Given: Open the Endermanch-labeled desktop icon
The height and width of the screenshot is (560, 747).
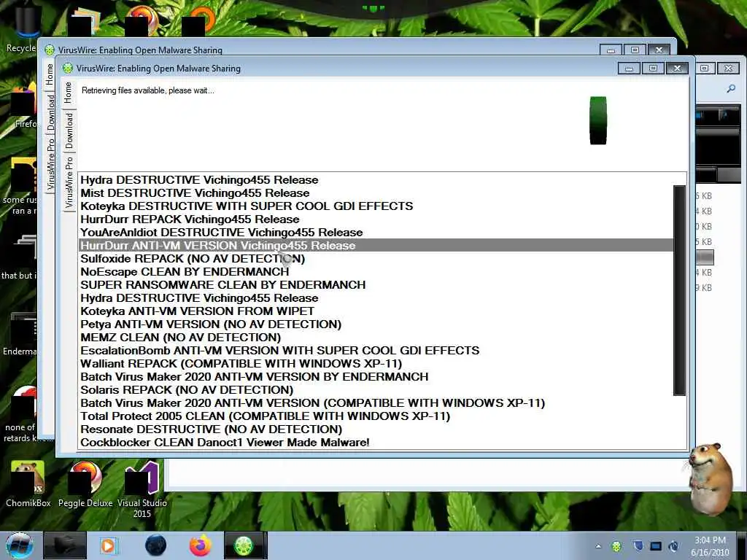Looking at the screenshot, I should (x=20, y=333).
